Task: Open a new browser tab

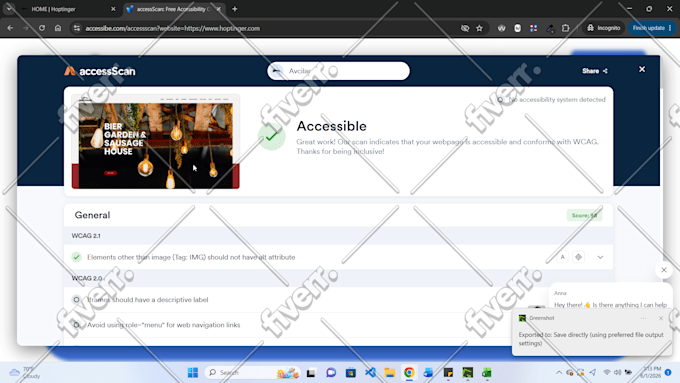Action: (235, 9)
